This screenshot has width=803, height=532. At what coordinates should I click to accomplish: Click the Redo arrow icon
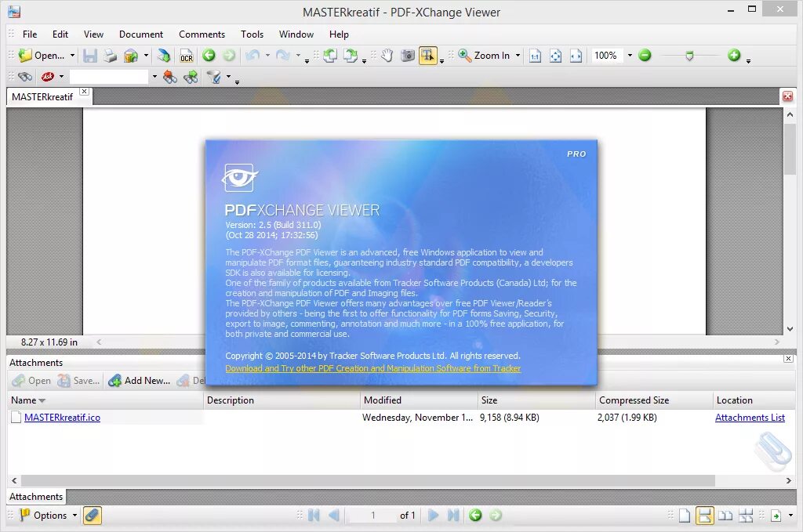282,56
